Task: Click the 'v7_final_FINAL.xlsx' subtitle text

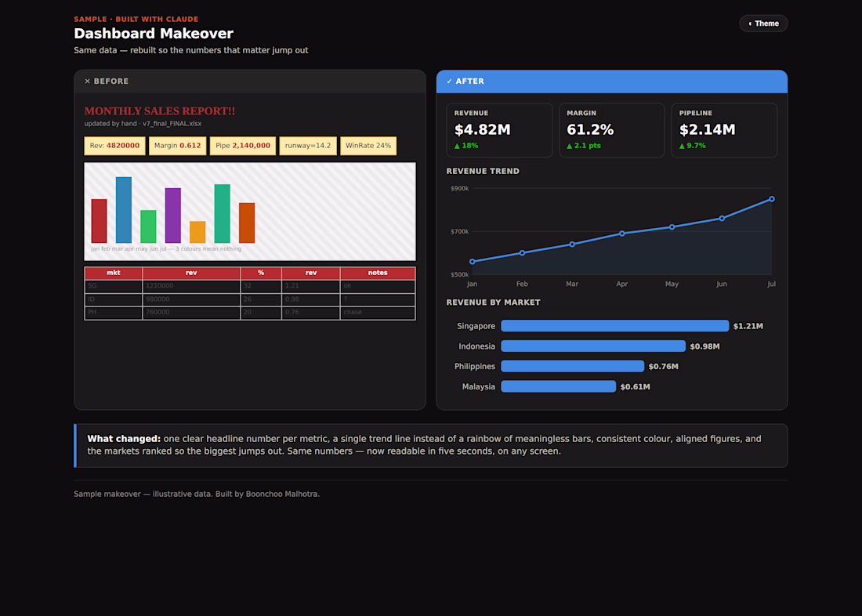Action: [x=172, y=124]
